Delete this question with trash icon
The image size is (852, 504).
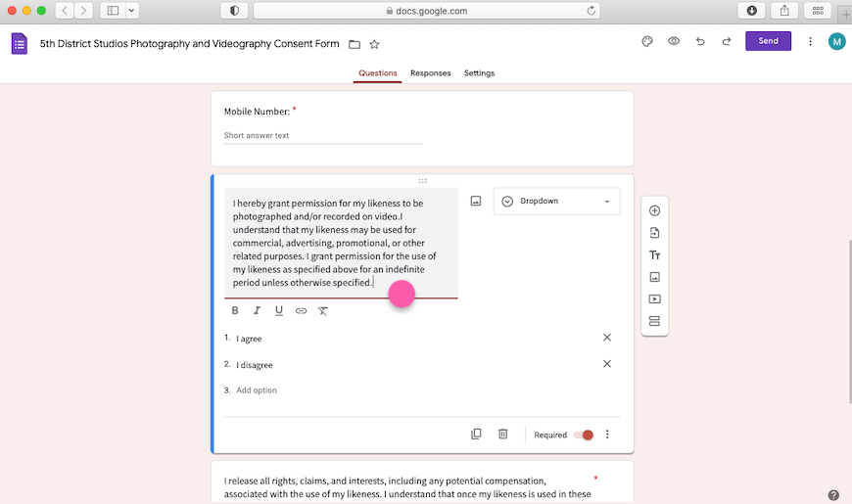click(502, 434)
